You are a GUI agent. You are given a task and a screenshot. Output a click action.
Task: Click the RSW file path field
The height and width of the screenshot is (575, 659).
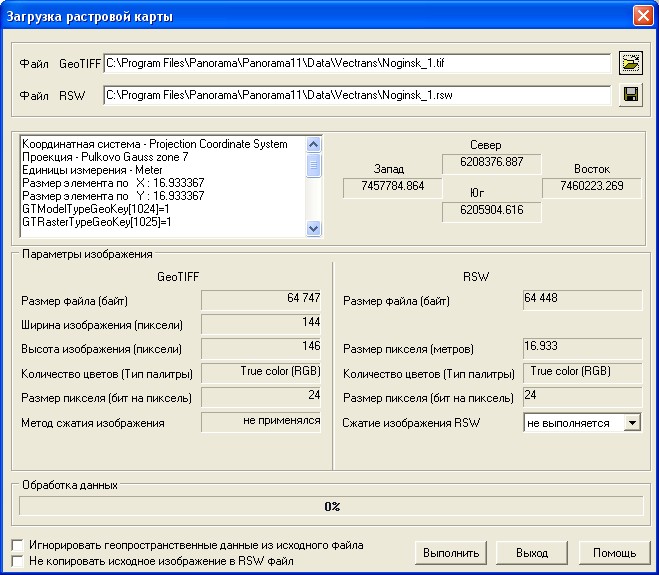pyautogui.click(x=357, y=95)
